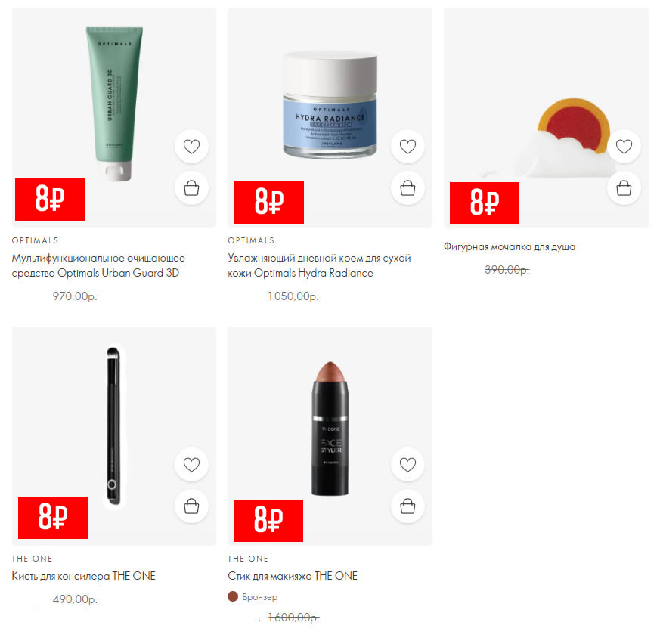
Task: Add Urban Guard 3D cleanser to bag
Action: pyautogui.click(x=191, y=188)
